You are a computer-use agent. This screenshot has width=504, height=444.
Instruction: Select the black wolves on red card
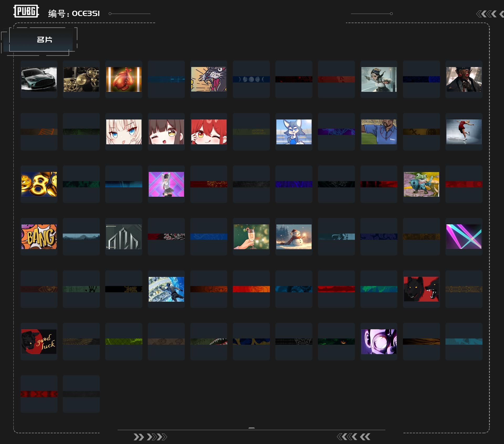coord(421,289)
